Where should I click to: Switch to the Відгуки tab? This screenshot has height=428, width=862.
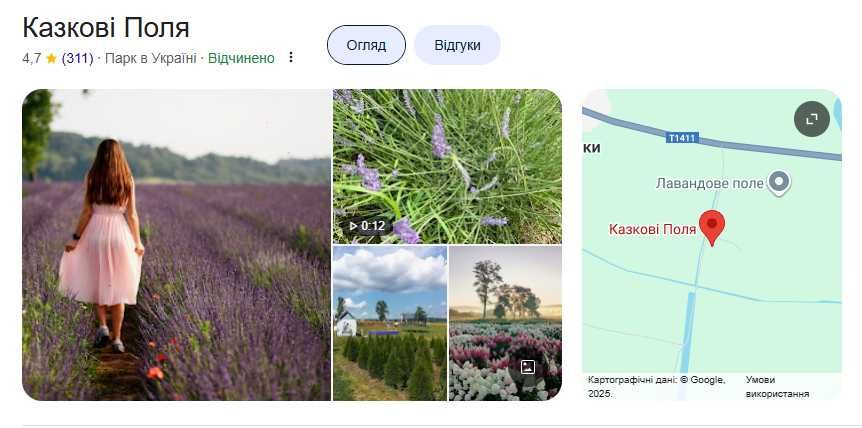[457, 45]
